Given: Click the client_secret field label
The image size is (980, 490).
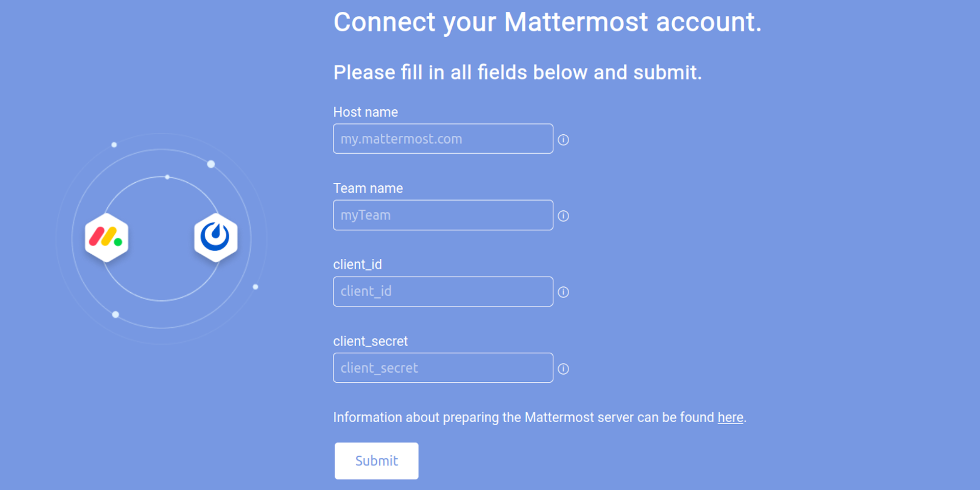Looking at the screenshot, I should [371, 341].
